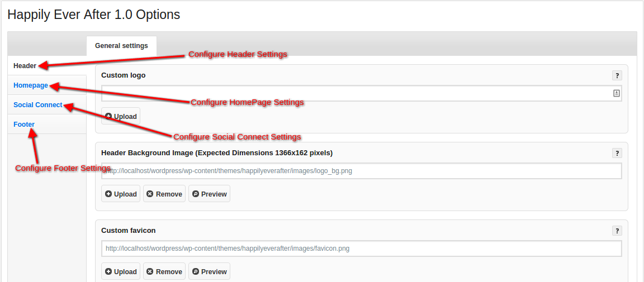Preview the Header Background Image

coord(209,194)
